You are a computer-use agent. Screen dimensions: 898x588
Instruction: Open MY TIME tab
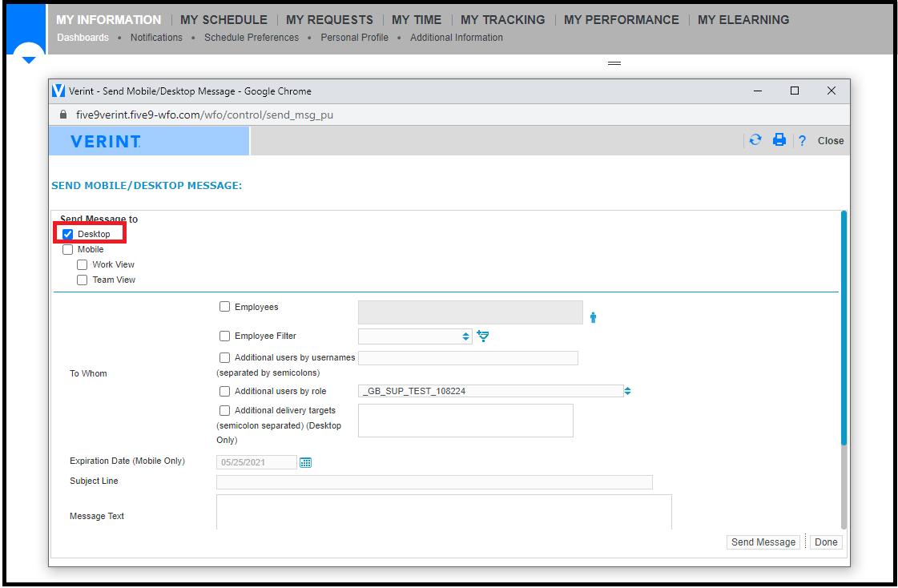click(417, 19)
